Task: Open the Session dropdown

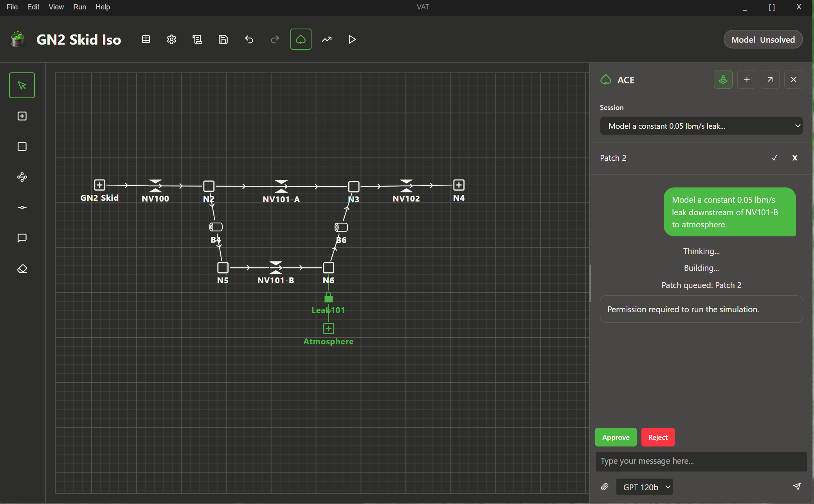Action: point(701,126)
